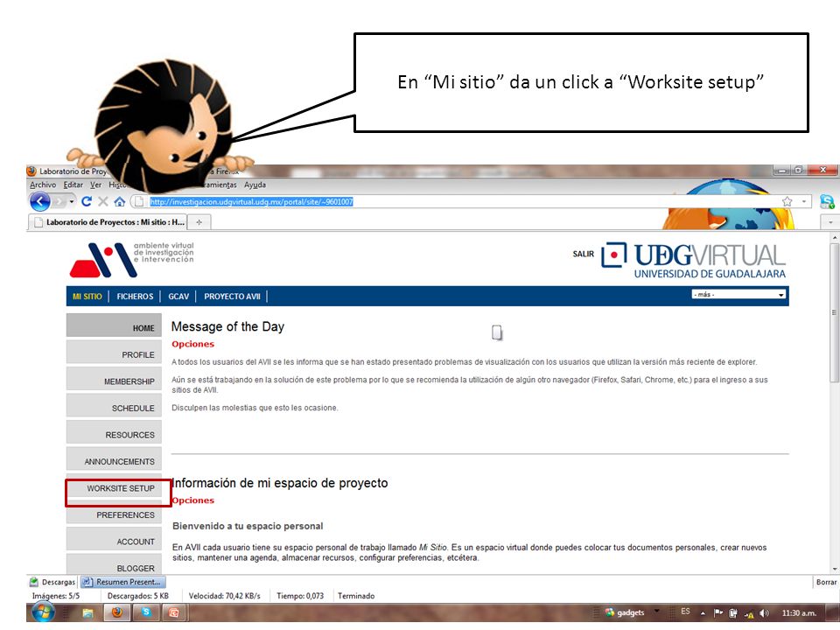The width and height of the screenshot is (840, 630).
Task: Click HOME in the left sidebar
Action: pyautogui.click(x=114, y=325)
